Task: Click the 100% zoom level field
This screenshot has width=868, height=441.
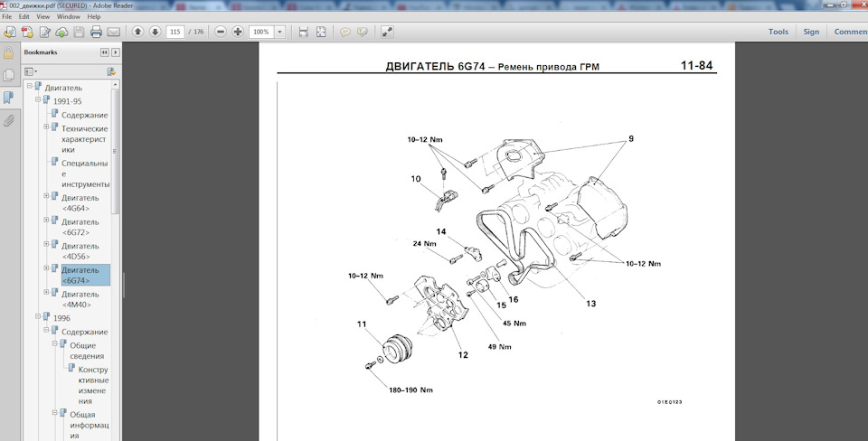Action: point(261,33)
